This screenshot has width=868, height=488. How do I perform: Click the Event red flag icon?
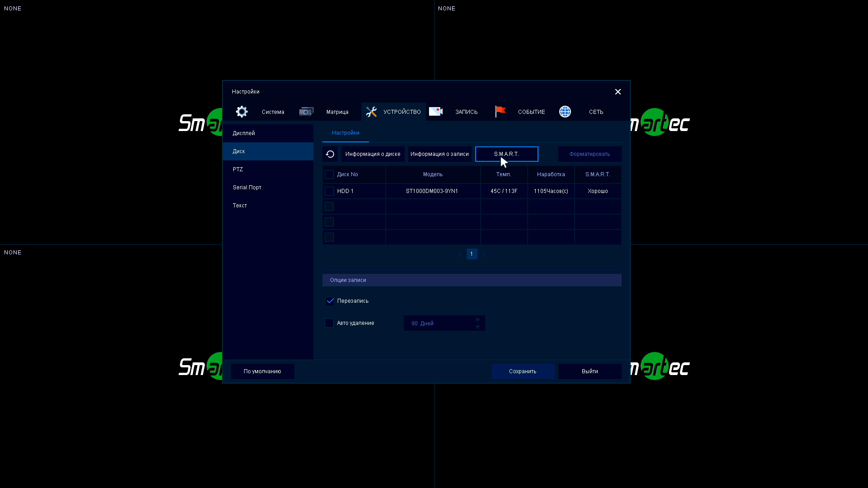click(500, 111)
